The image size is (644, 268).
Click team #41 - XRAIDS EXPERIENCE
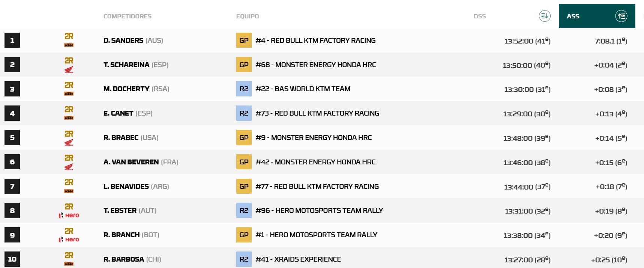pos(298,259)
